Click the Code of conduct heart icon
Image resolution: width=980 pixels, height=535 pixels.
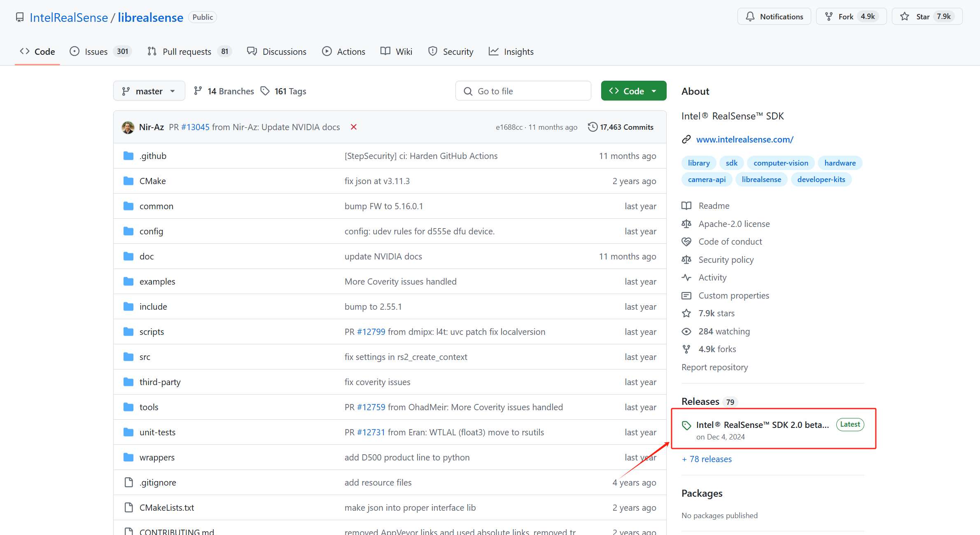click(686, 241)
